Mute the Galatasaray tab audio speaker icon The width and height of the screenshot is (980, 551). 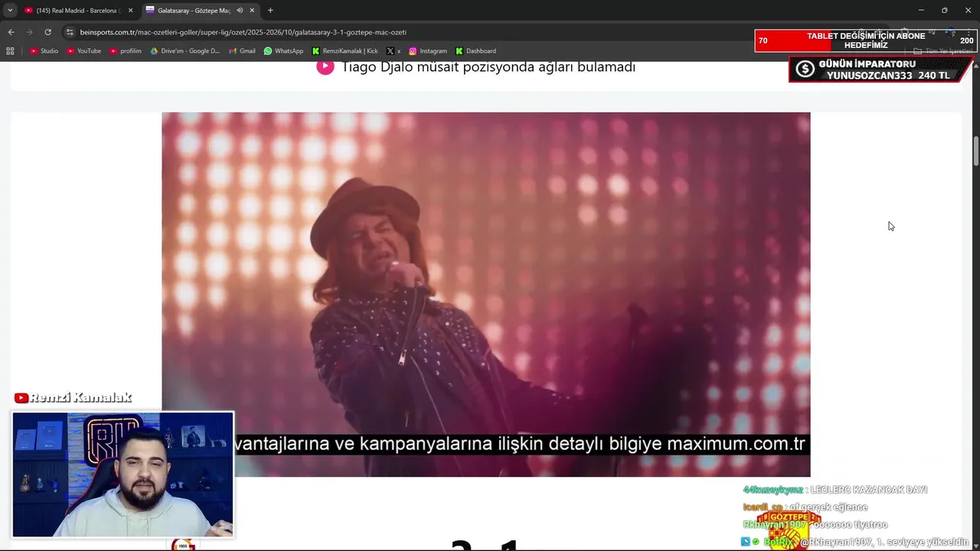pyautogui.click(x=240, y=10)
